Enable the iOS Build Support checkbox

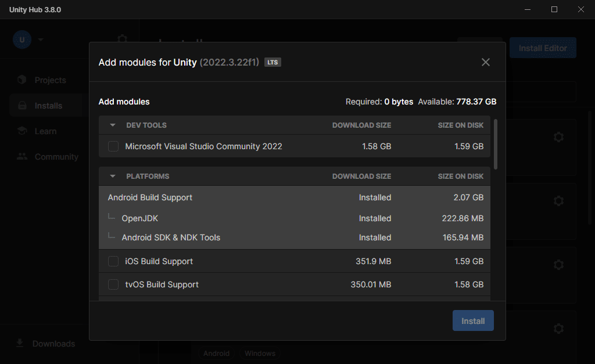(x=113, y=261)
